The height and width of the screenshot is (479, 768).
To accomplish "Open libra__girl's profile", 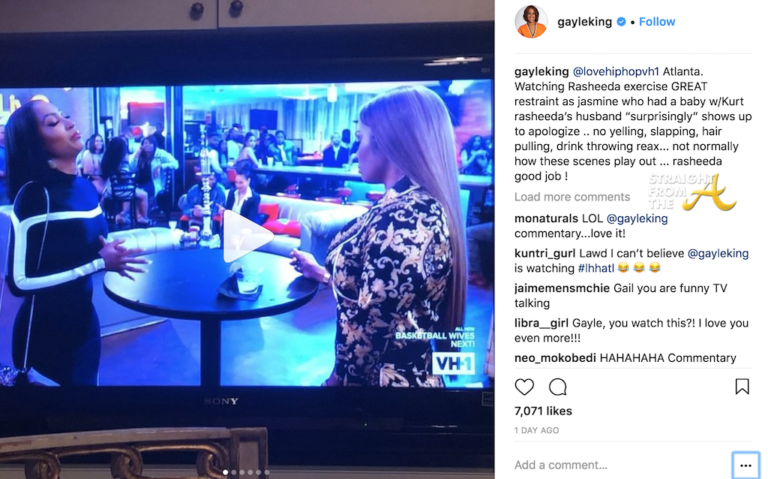I will [541, 323].
